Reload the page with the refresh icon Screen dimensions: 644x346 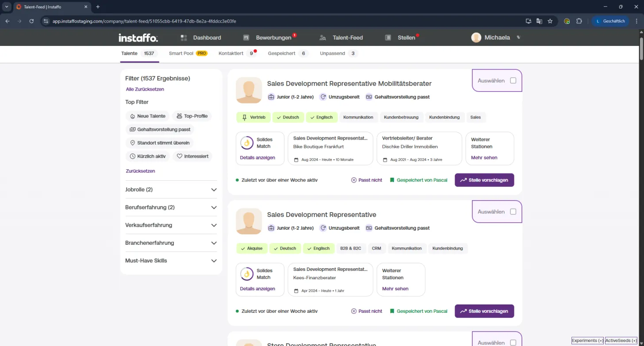coord(31,21)
